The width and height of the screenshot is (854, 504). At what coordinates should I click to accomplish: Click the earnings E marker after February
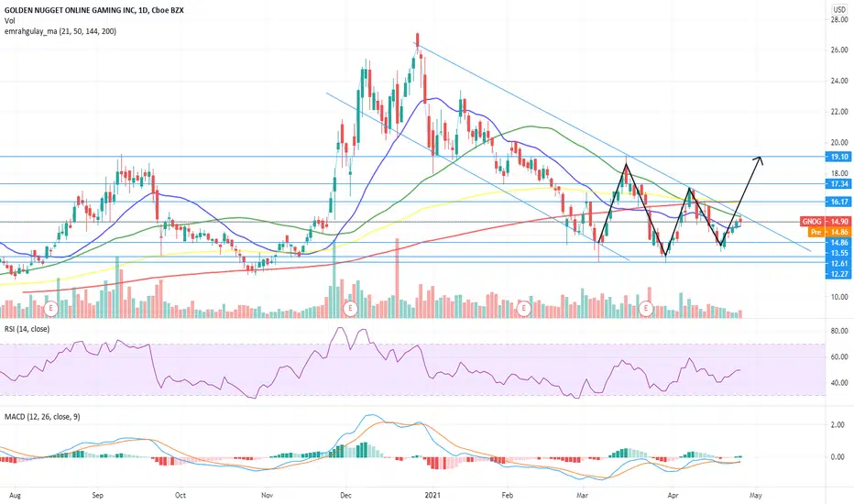pyautogui.click(x=524, y=309)
